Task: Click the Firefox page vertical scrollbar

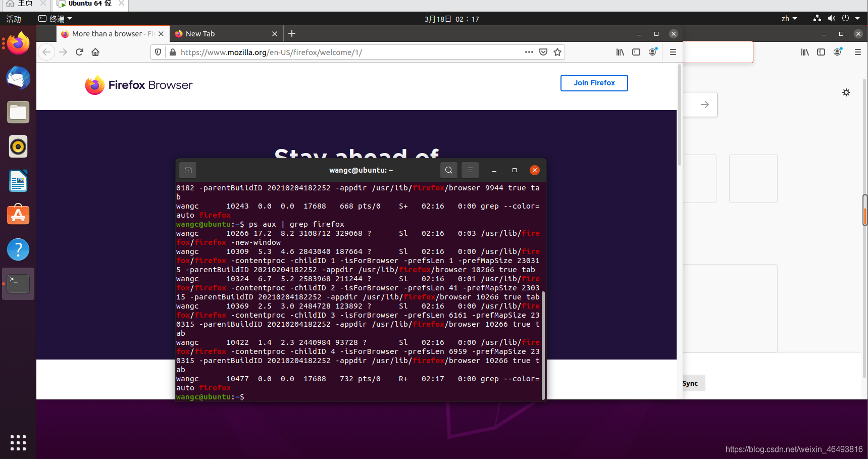Action: [680, 115]
